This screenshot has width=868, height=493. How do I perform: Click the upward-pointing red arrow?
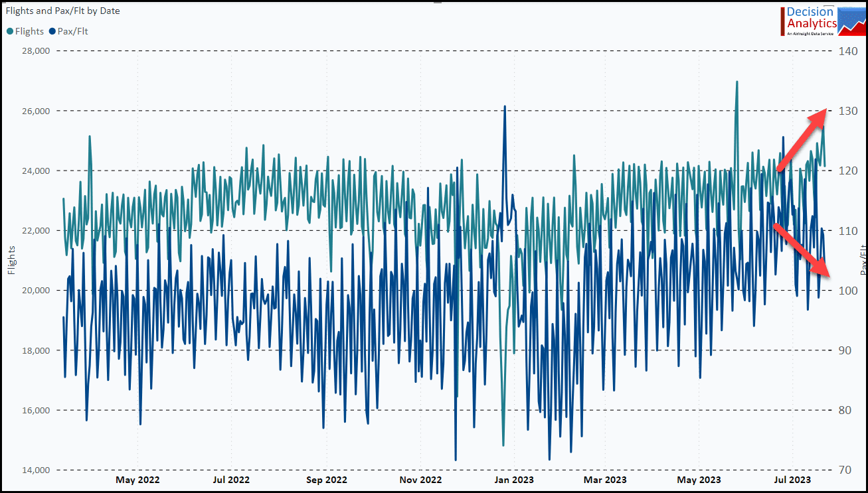(802, 140)
